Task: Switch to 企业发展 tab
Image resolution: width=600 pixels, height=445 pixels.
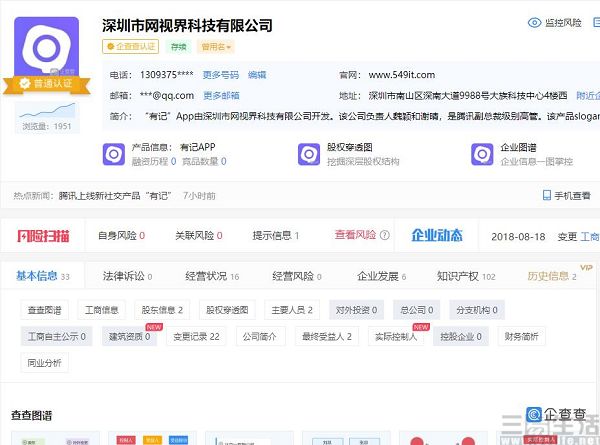Action: tap(382, 276)
